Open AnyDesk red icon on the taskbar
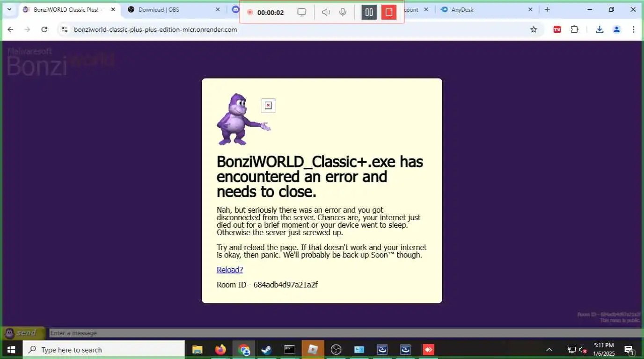The image size is (644, 359). (428, 350)
